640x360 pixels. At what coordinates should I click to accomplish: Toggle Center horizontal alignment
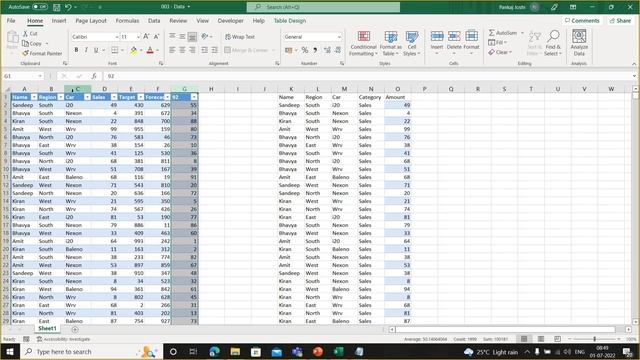coord(182,50)
